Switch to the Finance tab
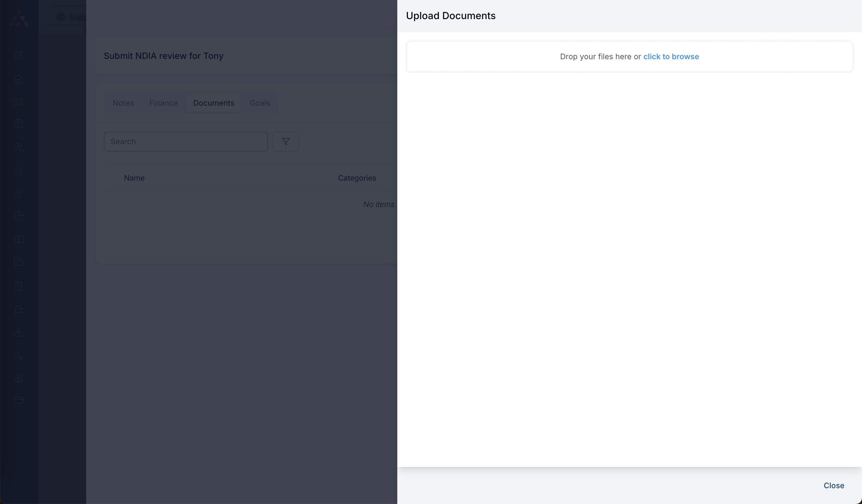 coord(163,103)
